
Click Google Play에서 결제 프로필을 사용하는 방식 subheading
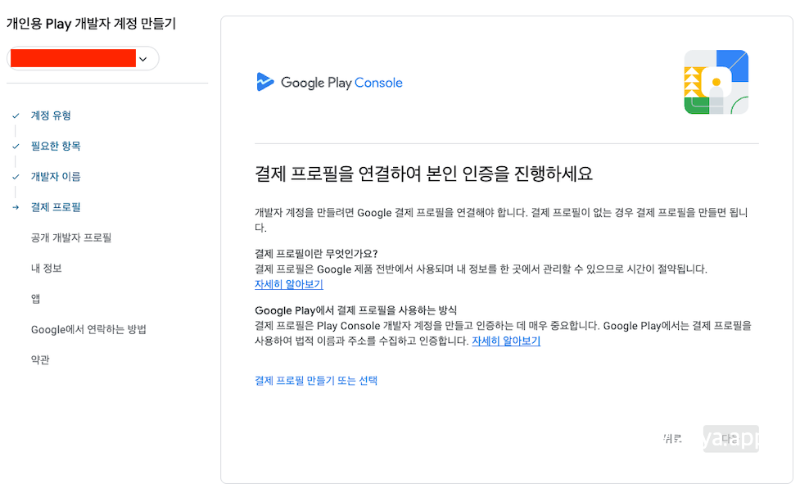[x=356, y=310]
